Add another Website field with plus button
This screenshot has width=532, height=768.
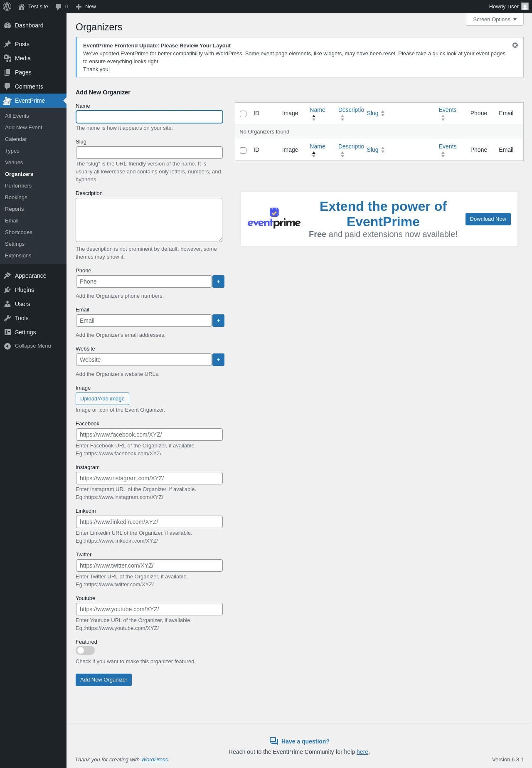[x=218, y=360]
